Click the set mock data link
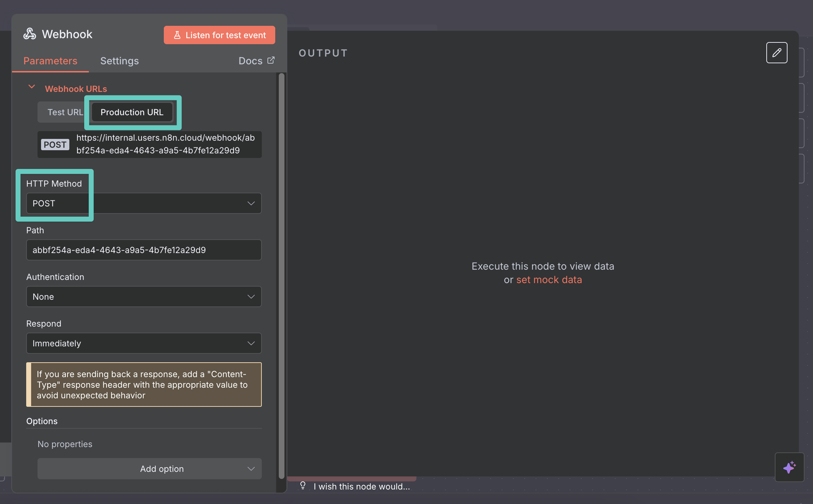 [x=549, y=280]
